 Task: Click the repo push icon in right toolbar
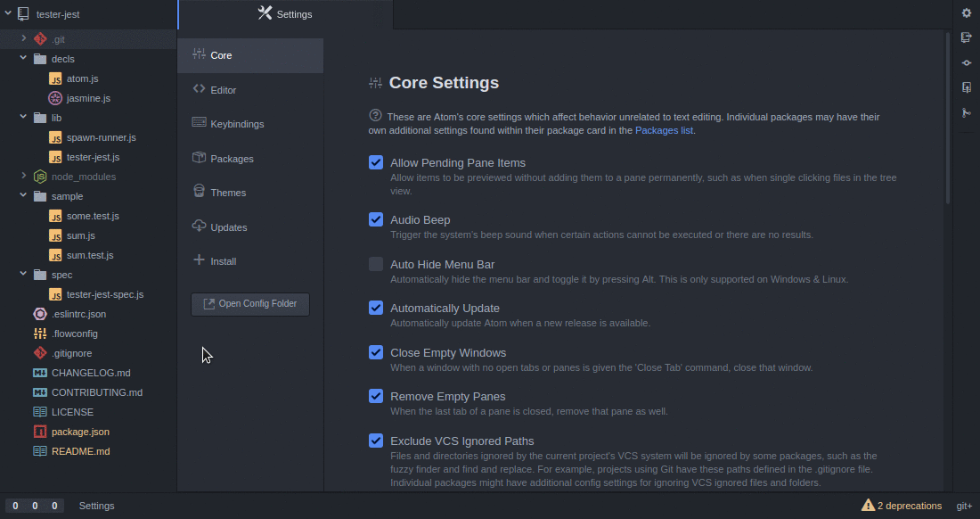click(x=967, y=87)
